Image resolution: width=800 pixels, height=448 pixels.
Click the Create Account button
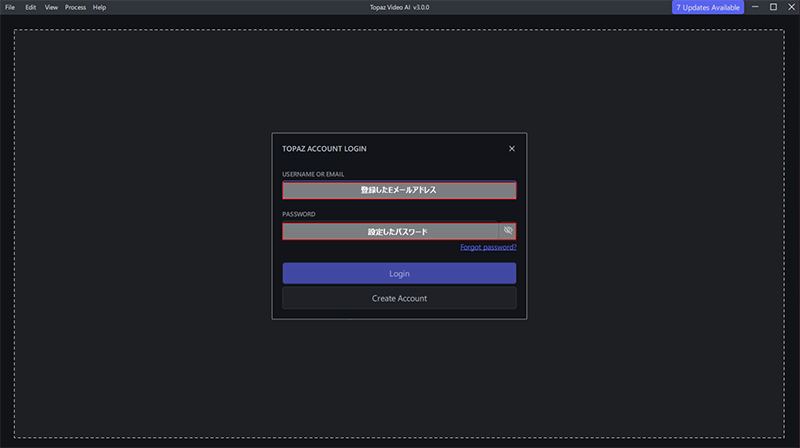pos(399,298)
